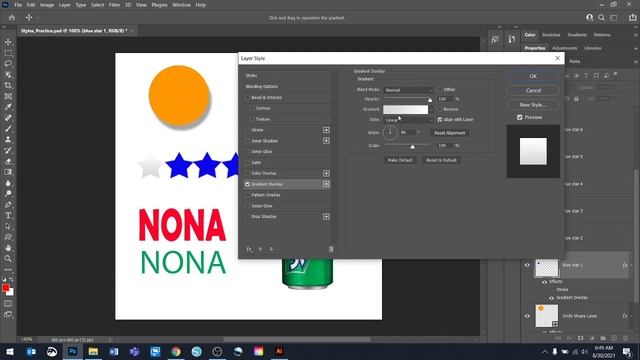Screen dimensions: 640x360
Task: Select the Crop tool
Action: coord(8,85)
